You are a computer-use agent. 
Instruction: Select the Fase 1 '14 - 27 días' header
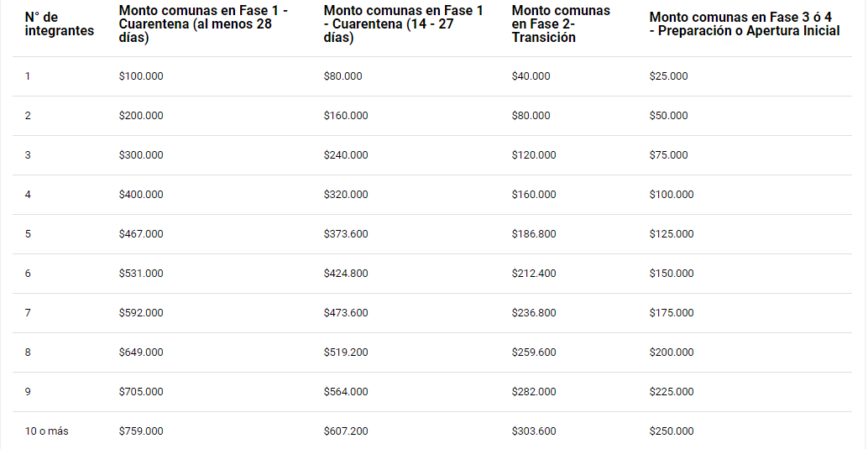point(403,23)
